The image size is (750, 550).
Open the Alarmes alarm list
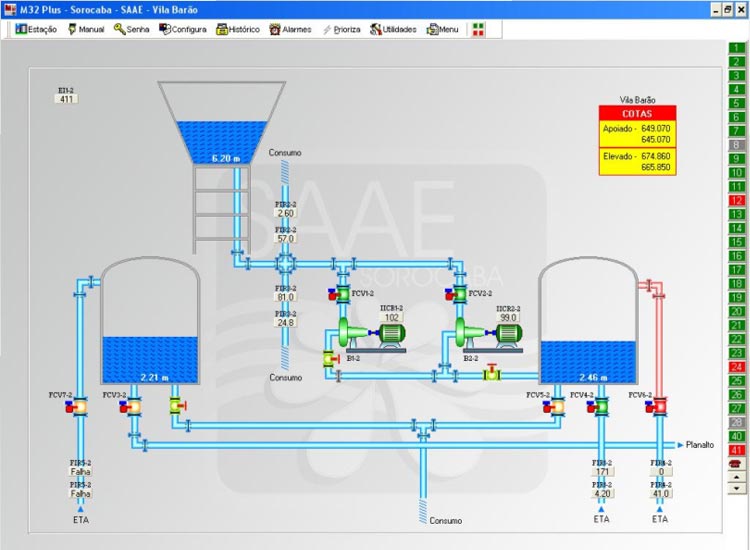click(290, 30)
